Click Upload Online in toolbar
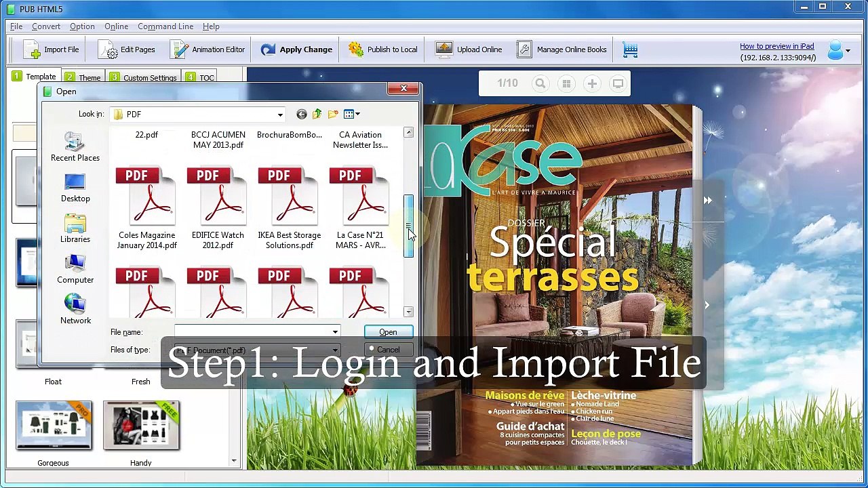This screenshot has width=868, height=488. click(469, 49)
